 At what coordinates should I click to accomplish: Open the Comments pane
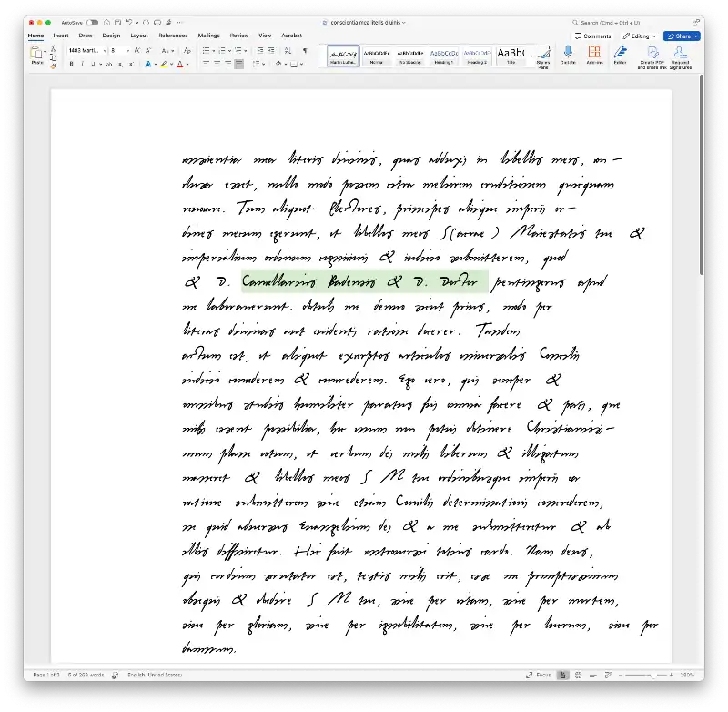593,36
